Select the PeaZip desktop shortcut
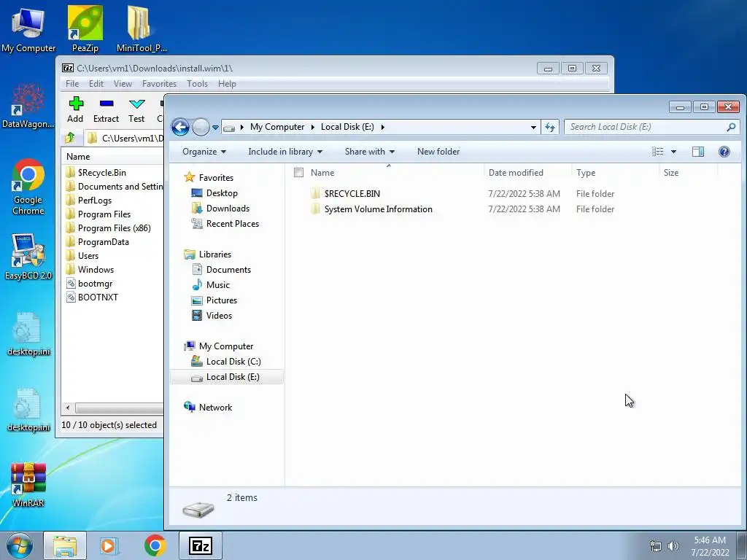The image size is (747, 560). [x=85, y=29]
